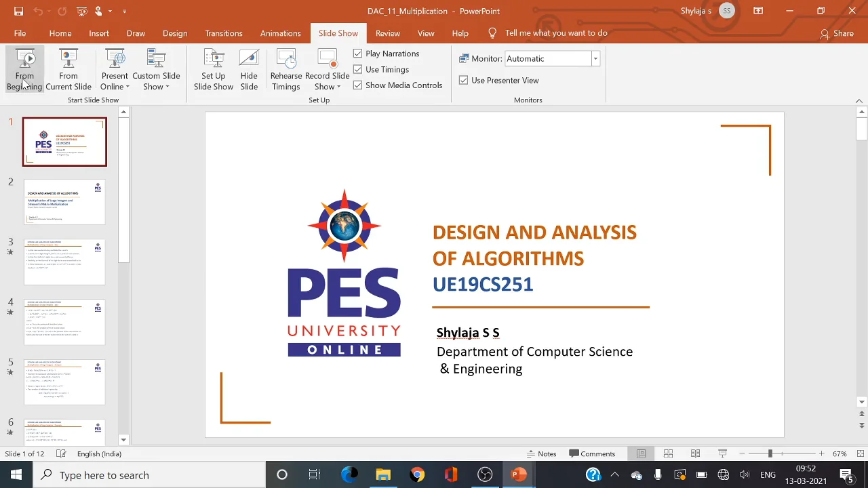Viewport: 868px width, 488px height.
Task: Select slide 3 thumbnail
Action: (64, 262)
